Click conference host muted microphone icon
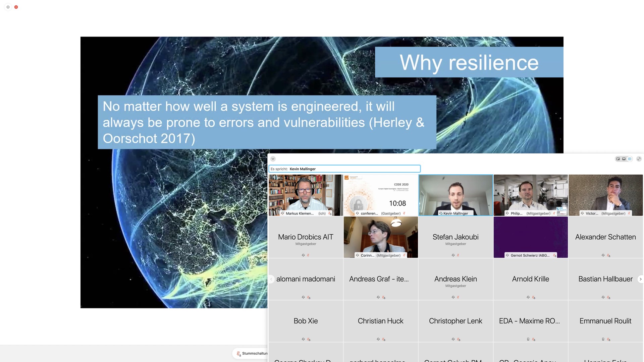The height and width of the screenshot is (362, 644). point(404,213)
